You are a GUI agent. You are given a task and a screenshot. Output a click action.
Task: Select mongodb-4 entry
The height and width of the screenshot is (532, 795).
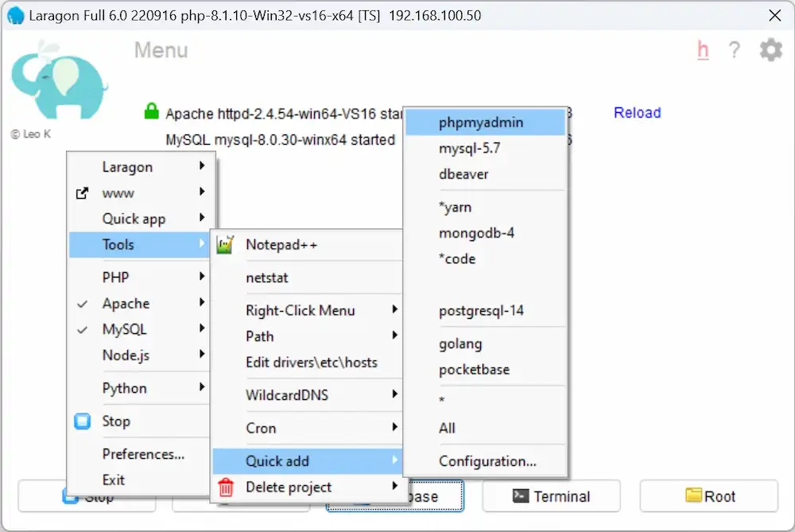click(485, 233)
